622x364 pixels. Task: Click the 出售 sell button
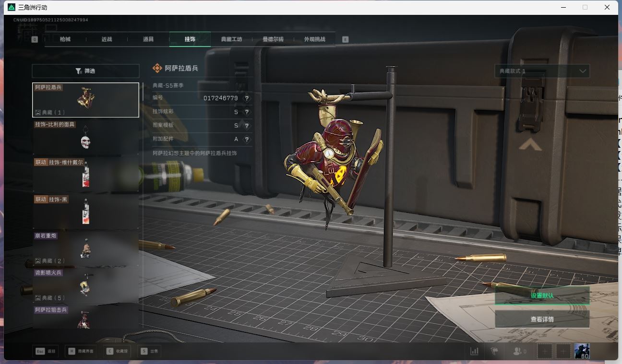(x=149, y=351)
